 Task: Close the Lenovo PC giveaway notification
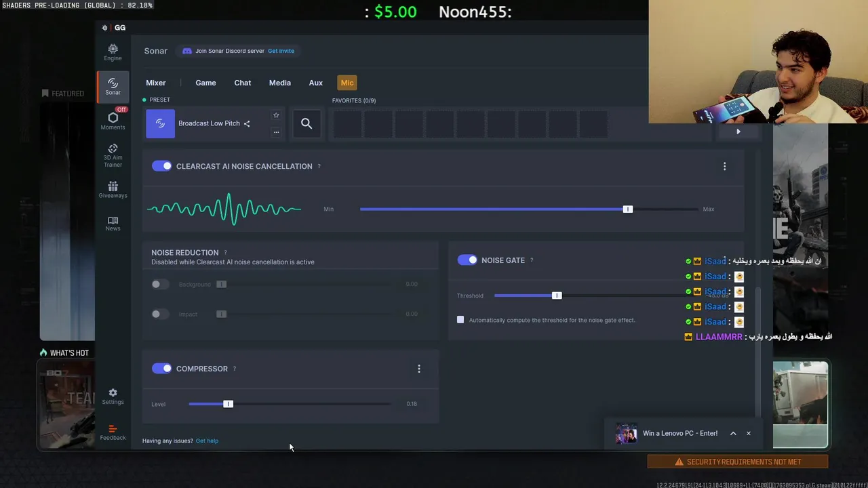pyautogui.click(x=749, y=433)
